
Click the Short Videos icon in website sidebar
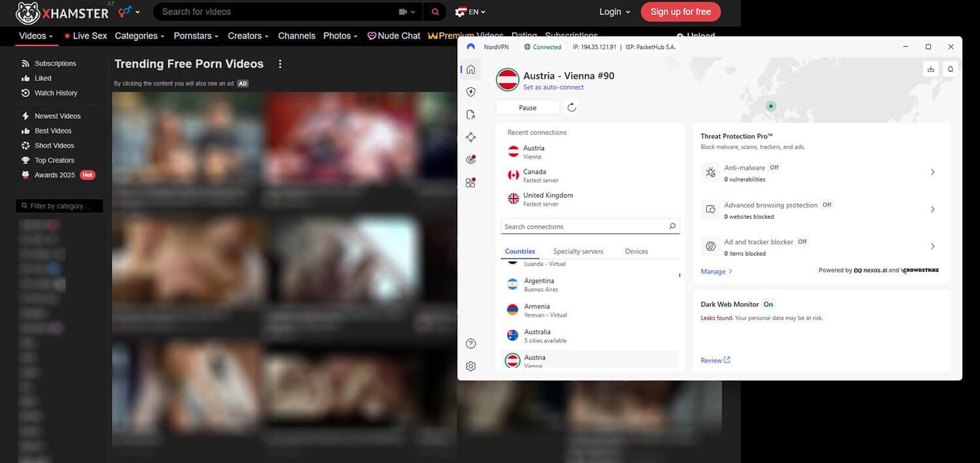25,146
